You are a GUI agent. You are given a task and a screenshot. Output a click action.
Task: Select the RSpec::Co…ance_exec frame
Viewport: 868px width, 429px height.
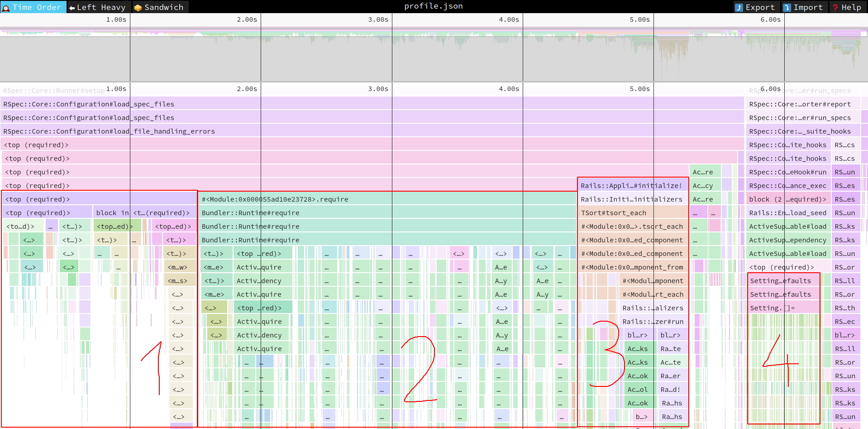[x=787, y=186]
